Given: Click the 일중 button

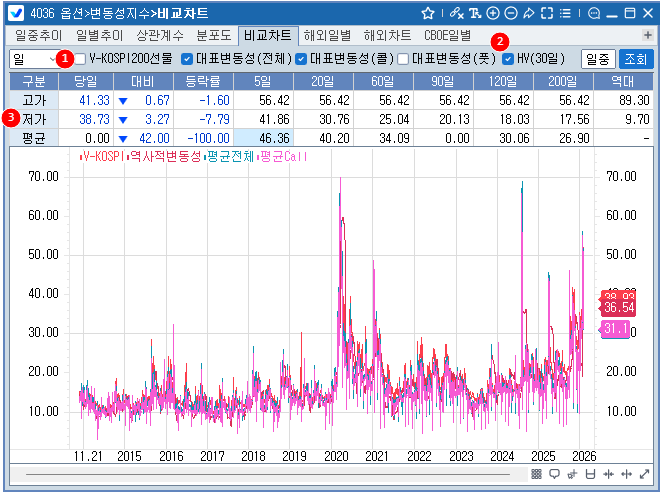Looking at the screenshot, I should (597, 59).
